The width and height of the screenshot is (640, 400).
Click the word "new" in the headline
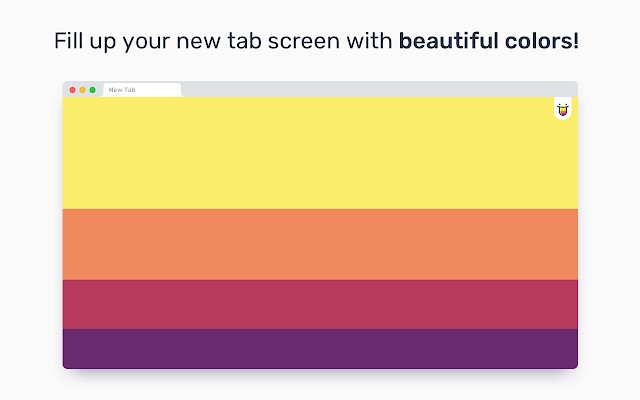[x=198, y=43]
